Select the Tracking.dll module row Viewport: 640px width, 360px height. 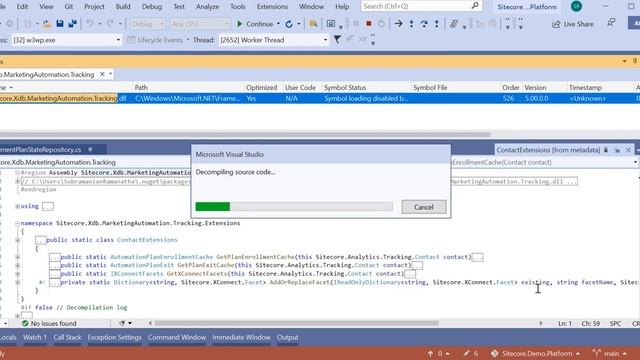[320, 98]
